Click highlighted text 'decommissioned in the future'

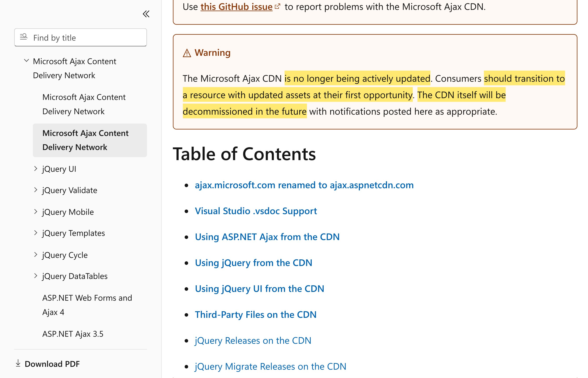(245, 111)
